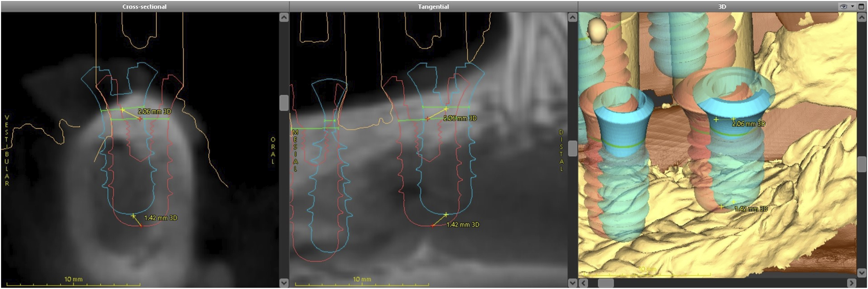Select the Cross-sectional panel title
This screenshot has height=289, width=868.
pyautogui.click(x=145, y=6)
